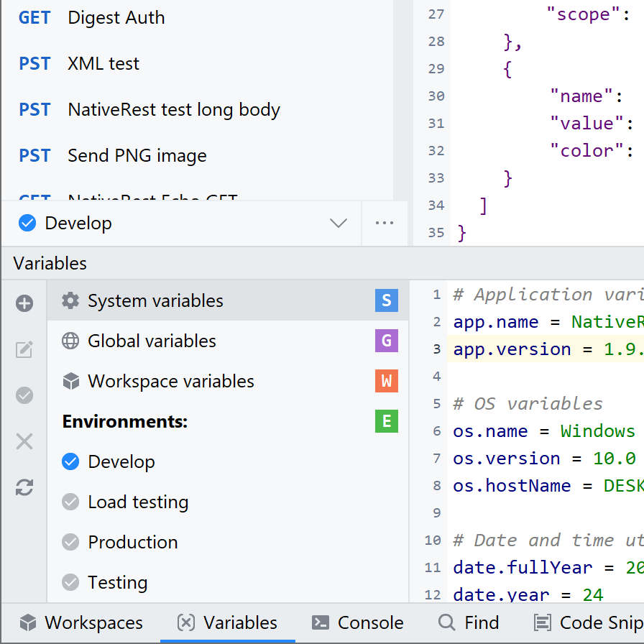
Task: Click the blue S badge for System variables
Action: coord(387,300)
